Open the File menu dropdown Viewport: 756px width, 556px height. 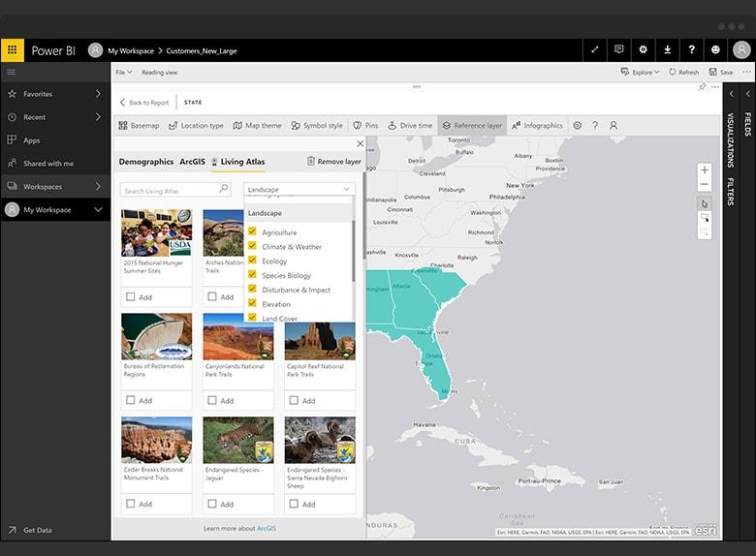pyautogui.click(x=124, y=73)
